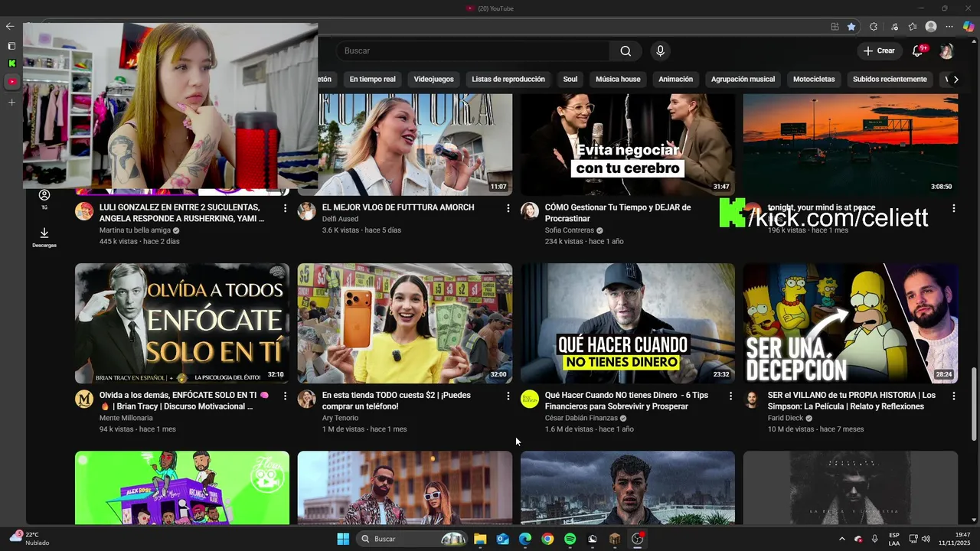The image size is (980, 551).
Task: Open YouTube account avatar menu
Action: 946,51
